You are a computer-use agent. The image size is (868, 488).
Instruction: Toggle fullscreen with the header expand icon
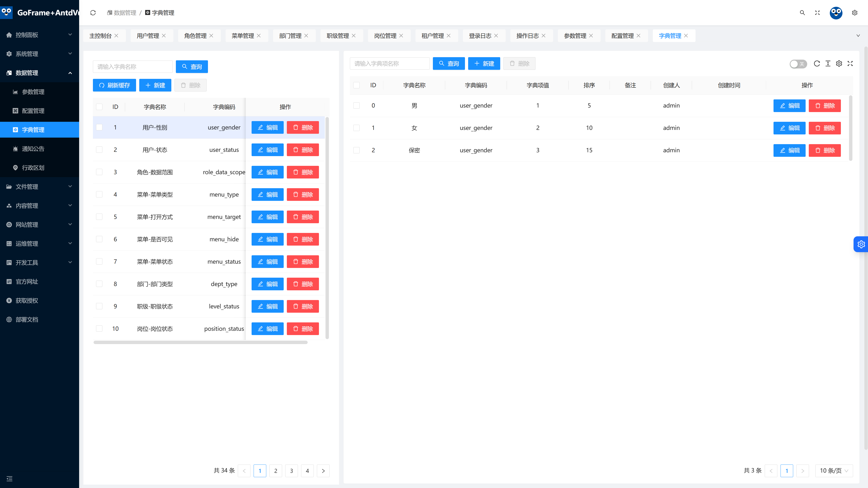pyautogui.click(x=817, y=13)
